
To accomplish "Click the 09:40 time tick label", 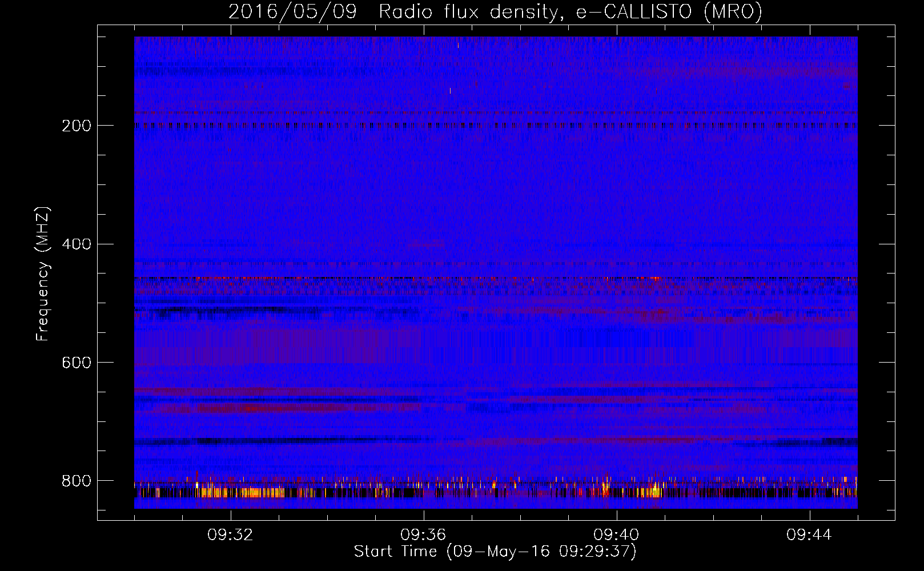I will tap(616, 535).
